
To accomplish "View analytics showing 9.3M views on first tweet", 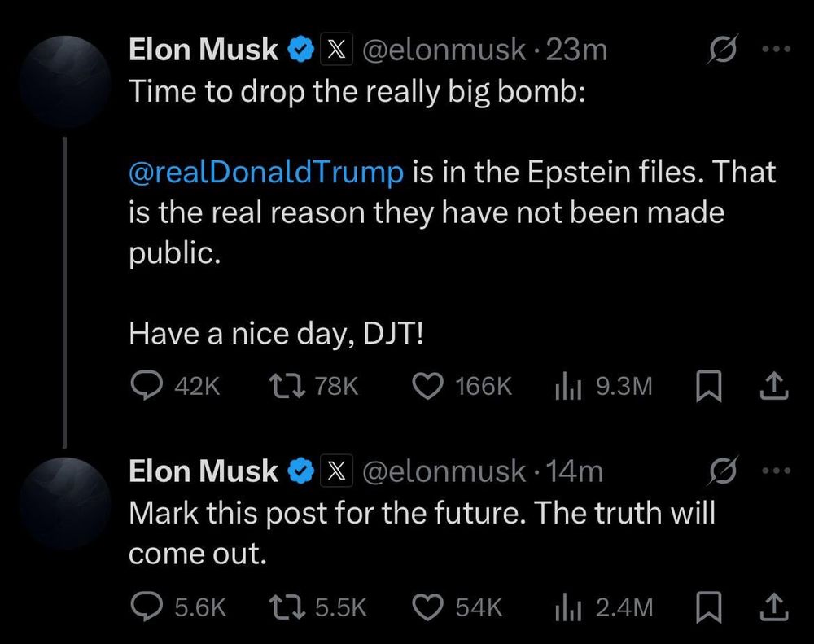I will tap(566, 386).
